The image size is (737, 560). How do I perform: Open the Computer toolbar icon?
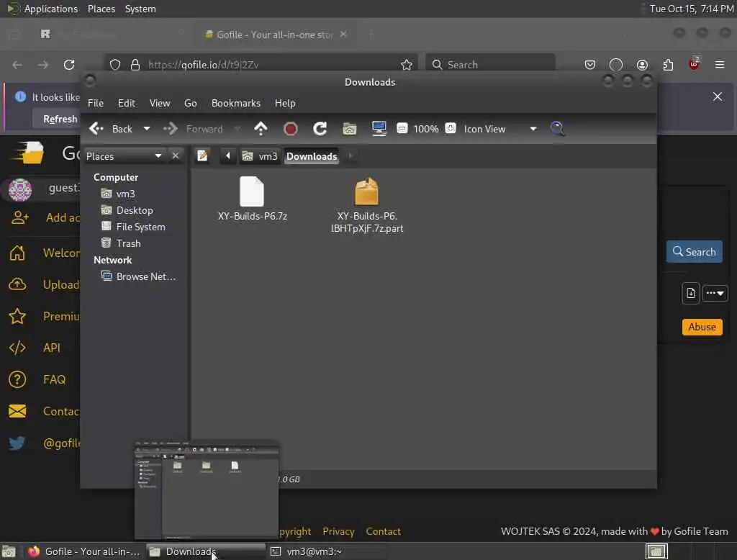pyautogui.click(x=379, y=128)
